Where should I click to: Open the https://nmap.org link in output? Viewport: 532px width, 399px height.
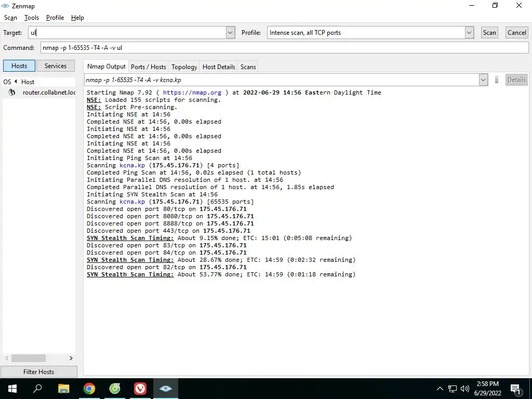point(192,92)
